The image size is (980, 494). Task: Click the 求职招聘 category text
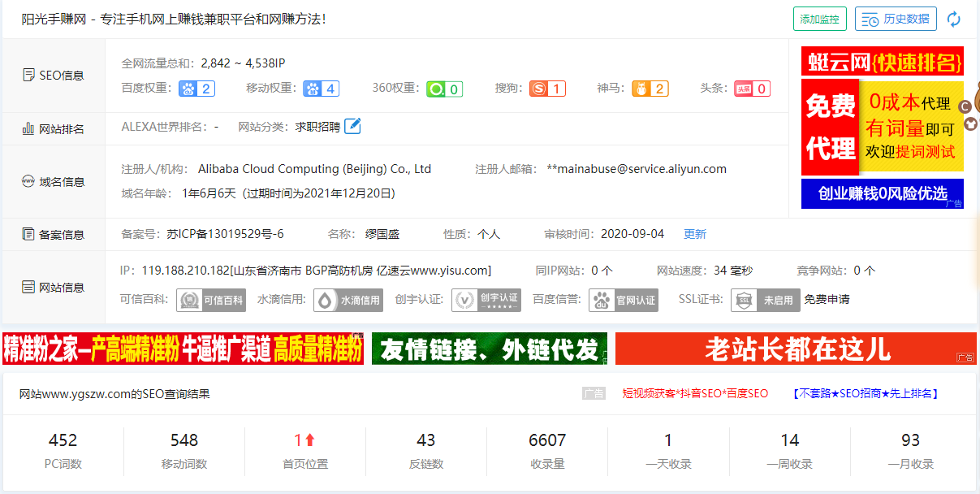pyautogui.click(x=317, y=127)
